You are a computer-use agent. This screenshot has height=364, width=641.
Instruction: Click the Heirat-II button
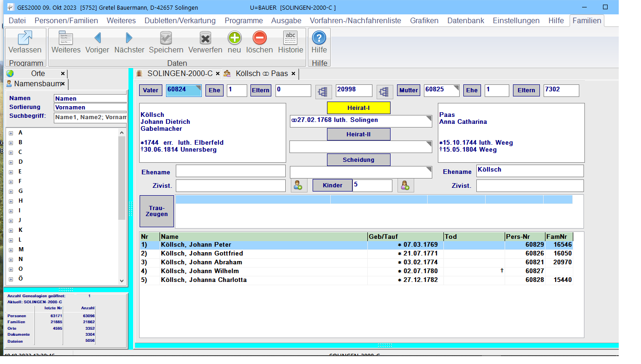point(359,134)
